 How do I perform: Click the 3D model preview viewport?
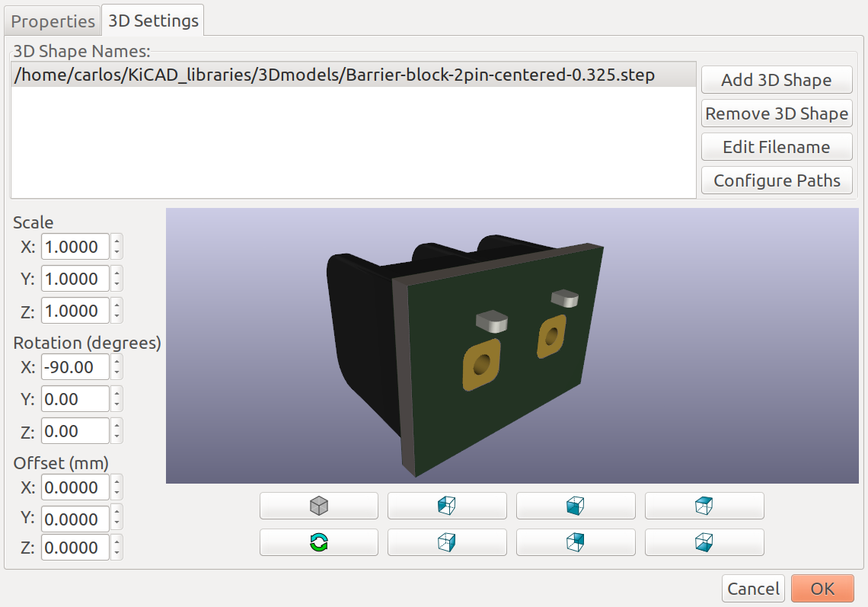tap(512, 346)
